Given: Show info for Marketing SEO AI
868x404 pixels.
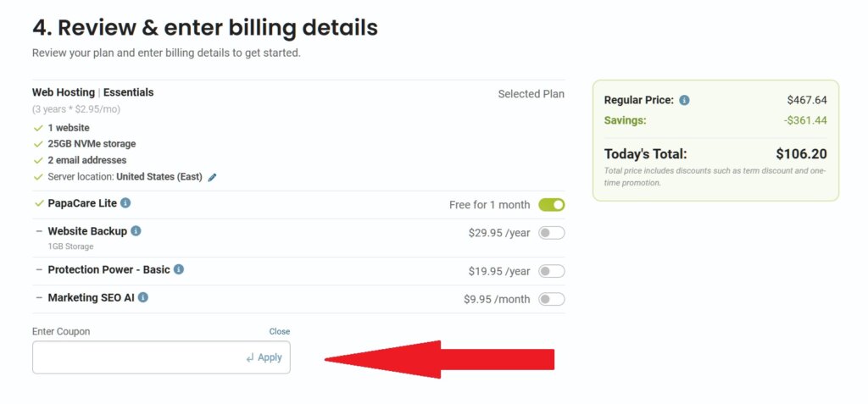Looking at the screenshot, I should pos(143,297).
